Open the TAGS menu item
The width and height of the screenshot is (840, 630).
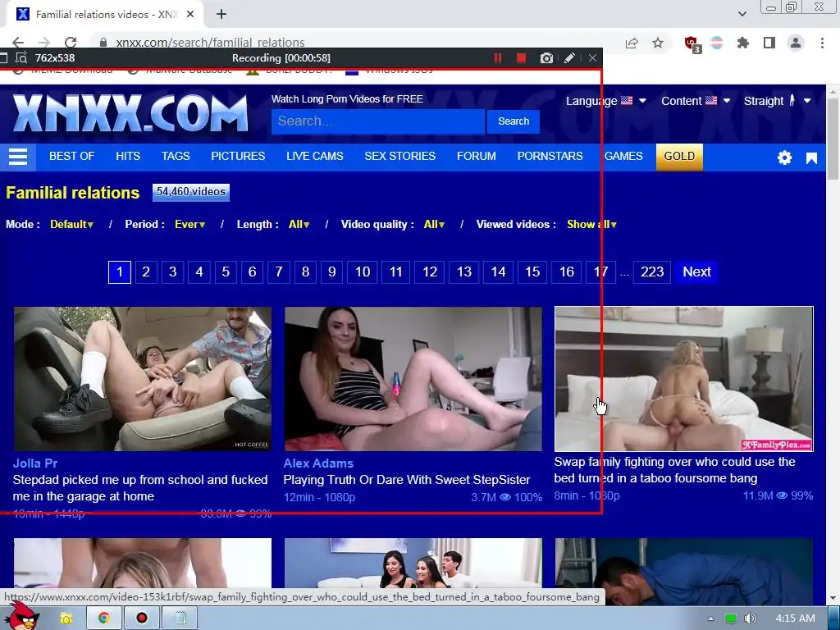pyautogui.click(x=176, y=156)
